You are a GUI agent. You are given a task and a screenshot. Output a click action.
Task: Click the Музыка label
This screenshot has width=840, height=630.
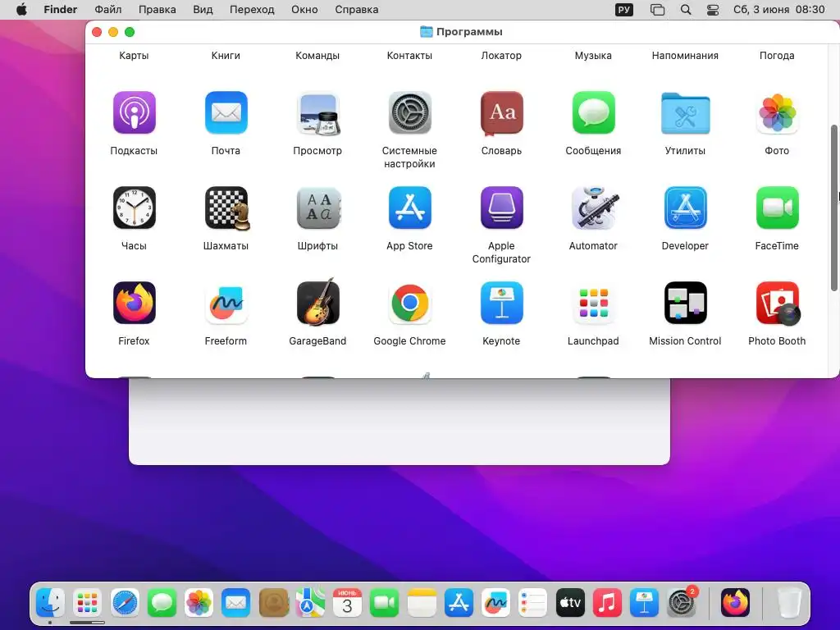click(x=593, y=56)
